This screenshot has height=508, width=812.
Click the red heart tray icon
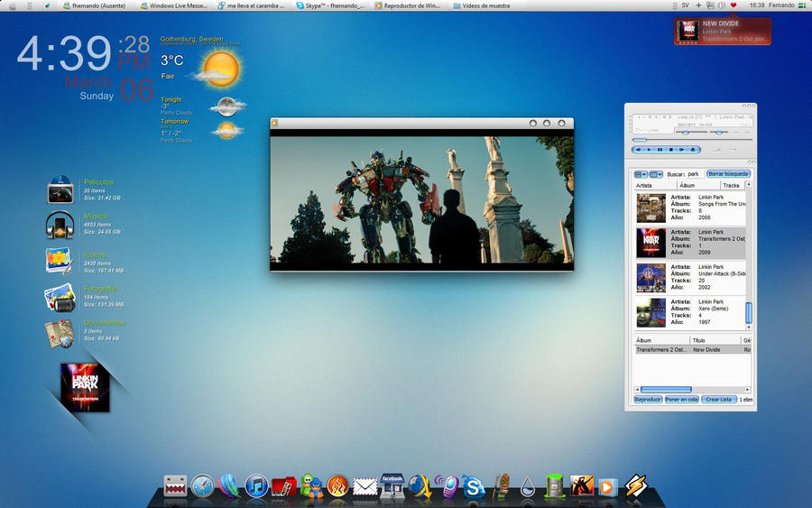pos(734,5)
